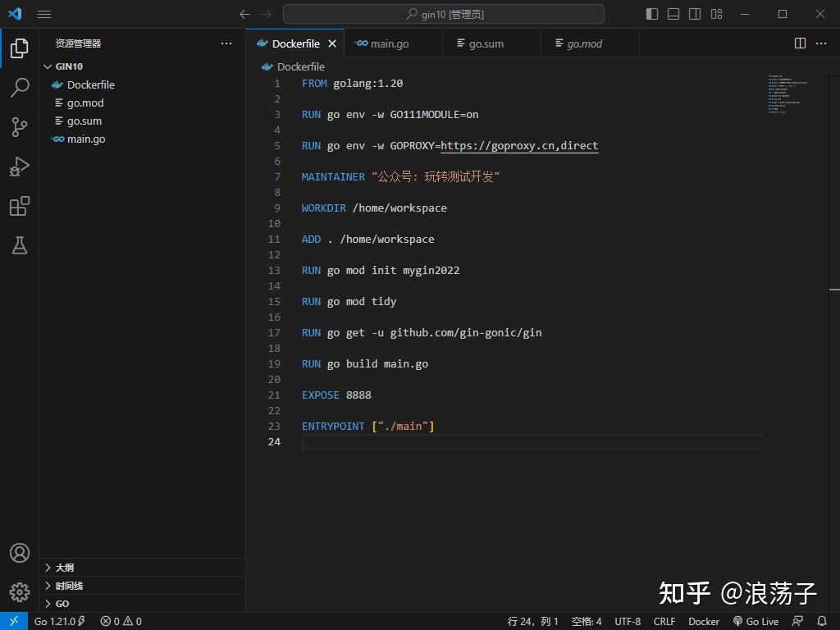Open go.mod file in Explorer sidebar
The width and height of the screenshot is (840, 630).
84,103
